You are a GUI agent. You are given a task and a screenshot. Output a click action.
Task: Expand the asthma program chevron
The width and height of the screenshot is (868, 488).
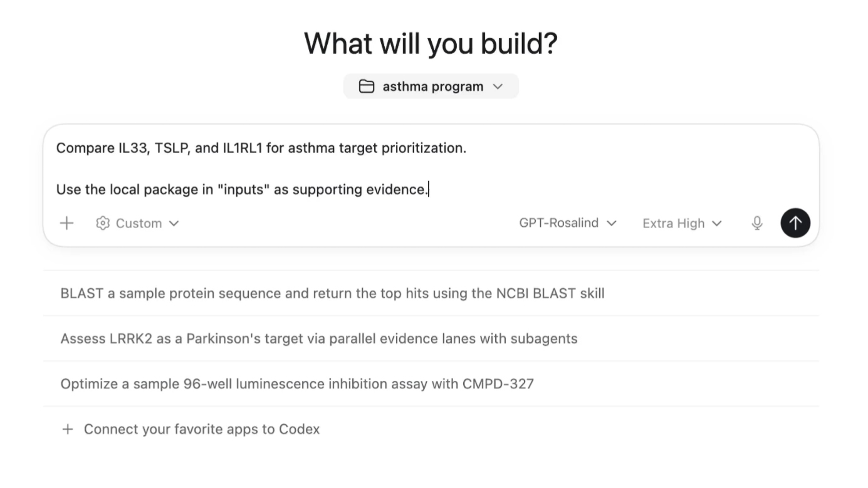click(498, 86)
